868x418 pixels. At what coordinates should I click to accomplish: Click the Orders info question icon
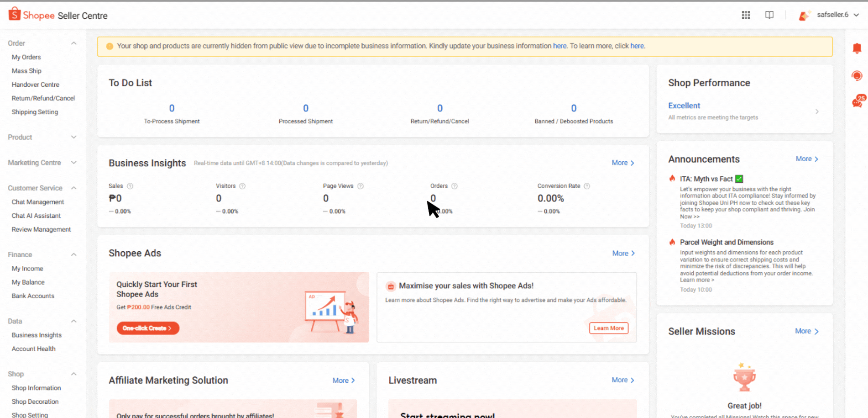point(455,186)
